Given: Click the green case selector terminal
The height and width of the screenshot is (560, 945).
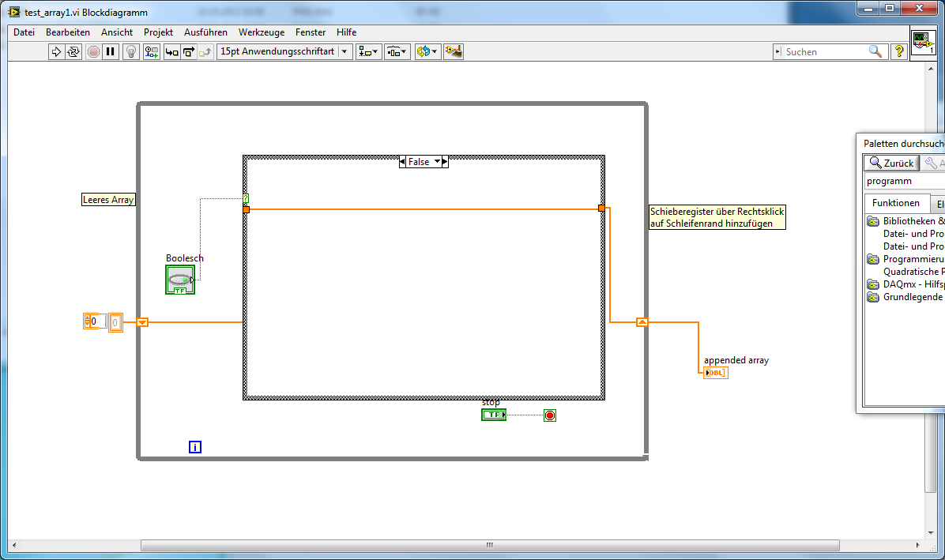Looking at the screenshot, I should (246, 198).
